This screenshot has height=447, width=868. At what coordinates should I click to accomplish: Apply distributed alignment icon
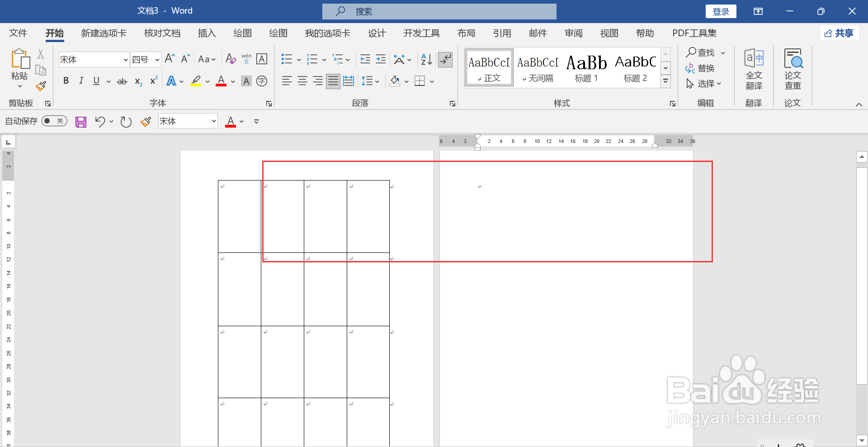click(x=349, y=81)
